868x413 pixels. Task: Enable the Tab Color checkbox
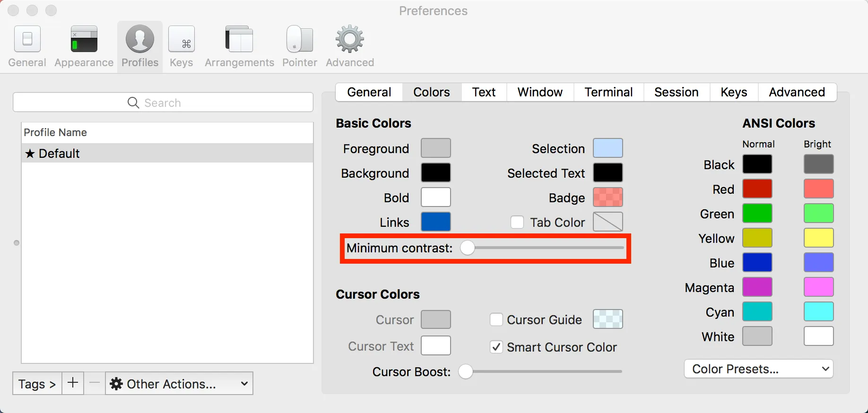pos(517,223)
